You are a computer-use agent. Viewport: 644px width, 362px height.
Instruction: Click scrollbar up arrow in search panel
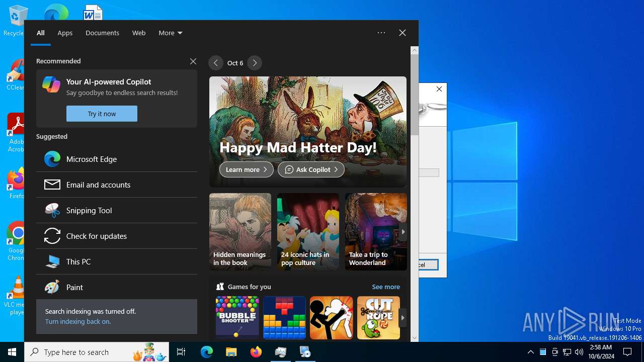click(x=415, y=50)
